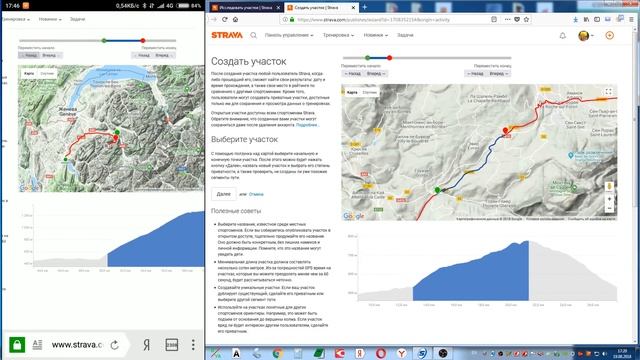Image resolution: width=640 pixels, height=360 pixels.
Task: Open Chrome from the Windows taskbar
Action: (278, 353)
